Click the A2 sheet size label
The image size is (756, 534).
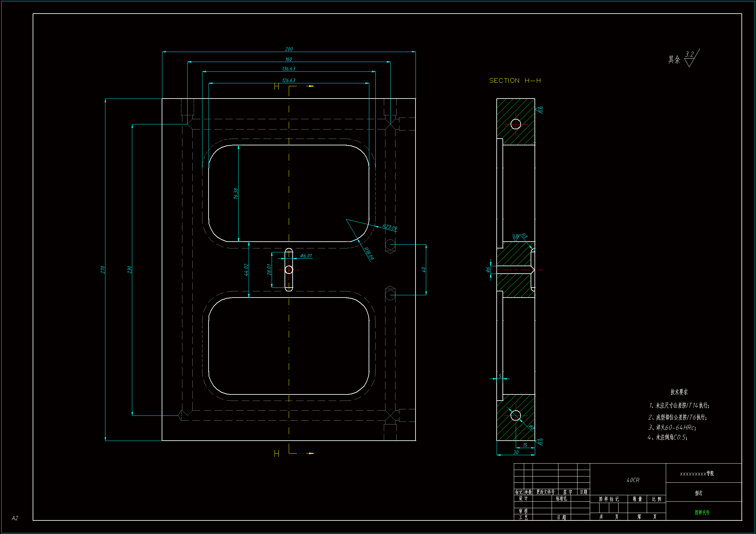(15, 518)
